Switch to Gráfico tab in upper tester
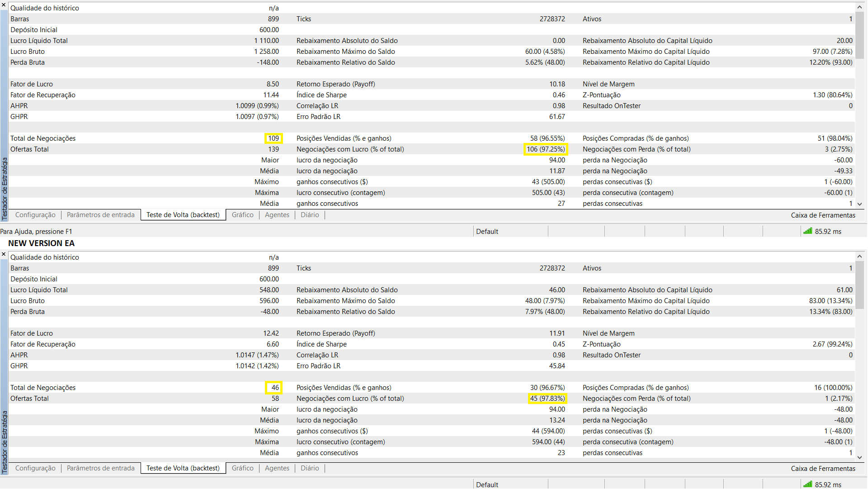 (242, 215)
